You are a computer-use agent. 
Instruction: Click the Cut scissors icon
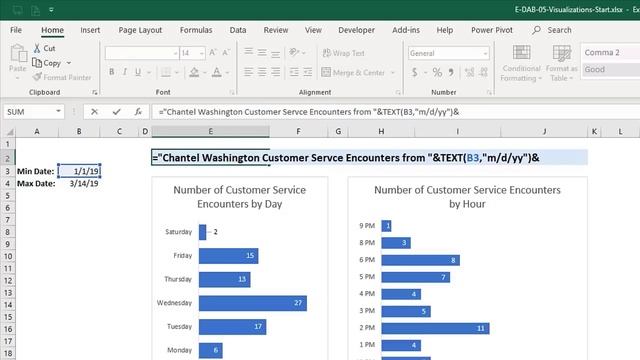pos(37,48)
